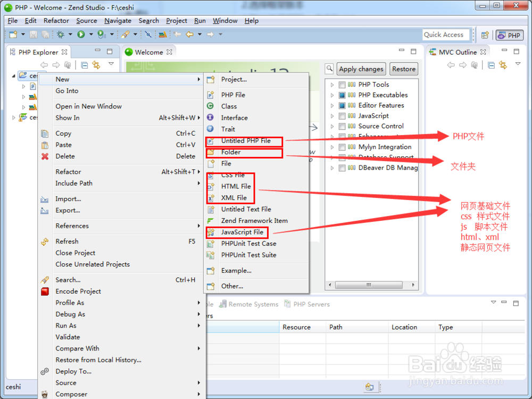Toggle the Source Control checkbox
The image size is (532, 399).
pos(342,127)
